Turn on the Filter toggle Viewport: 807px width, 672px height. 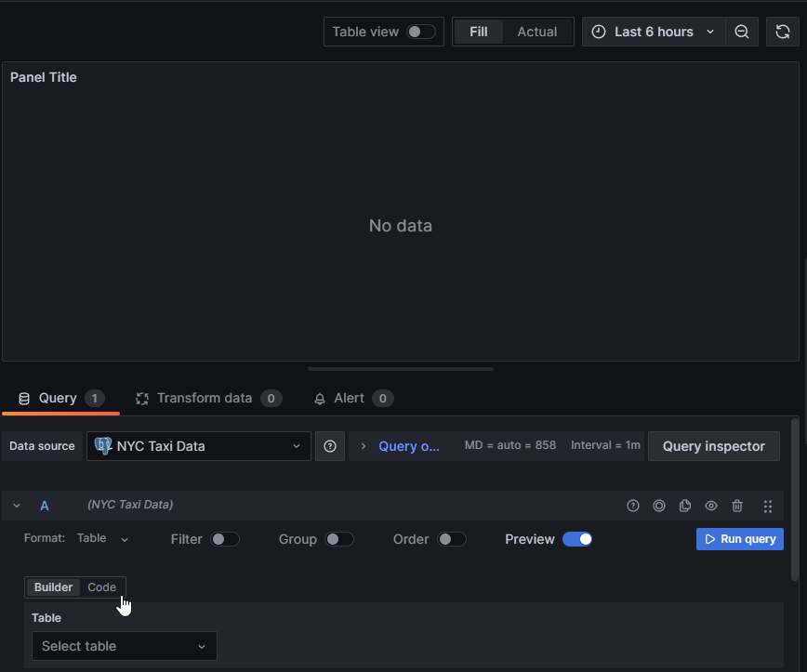pos(224,539)
